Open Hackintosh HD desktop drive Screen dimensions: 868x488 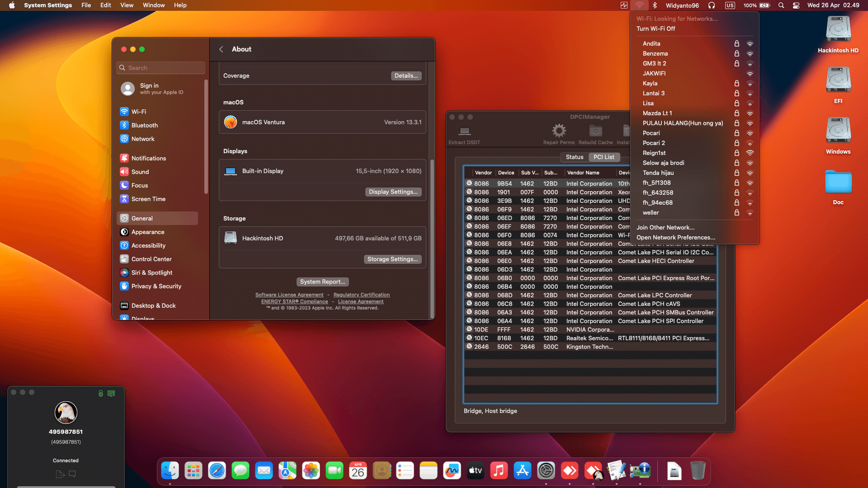click(x=838, y=34)
